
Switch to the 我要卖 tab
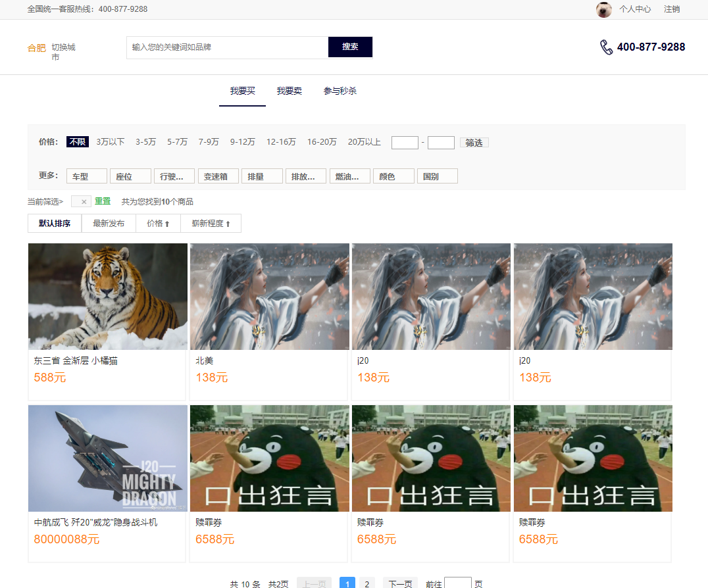point(290,91)
